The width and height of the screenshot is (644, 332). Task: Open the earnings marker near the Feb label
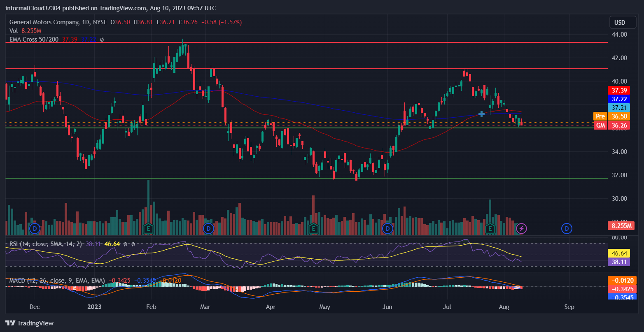[148, 228]
